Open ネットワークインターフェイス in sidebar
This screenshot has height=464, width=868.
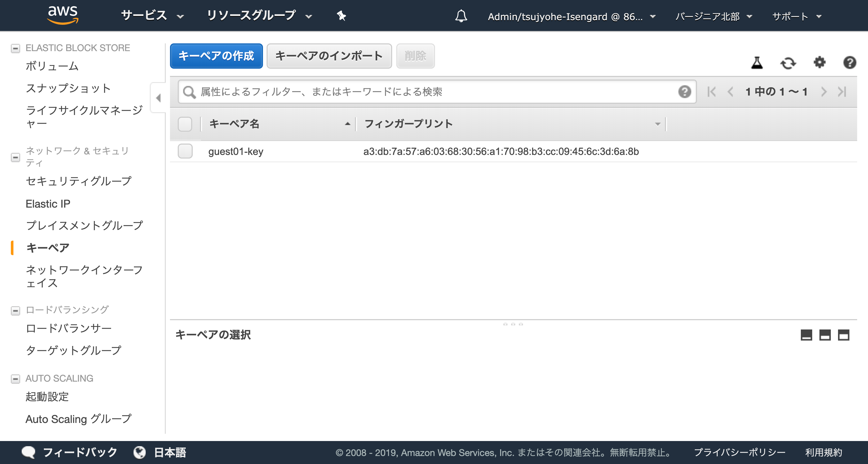click(x=84, y=277)
